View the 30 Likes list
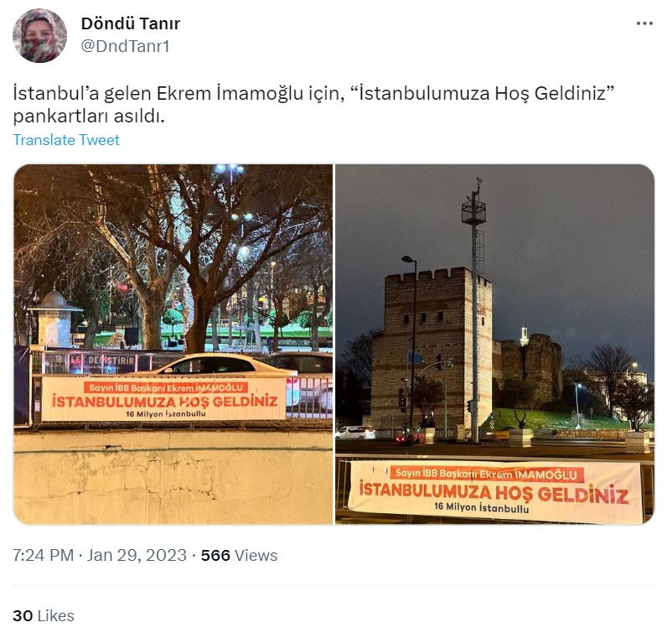This screenshot has height=643, width=672. [44, 615]
